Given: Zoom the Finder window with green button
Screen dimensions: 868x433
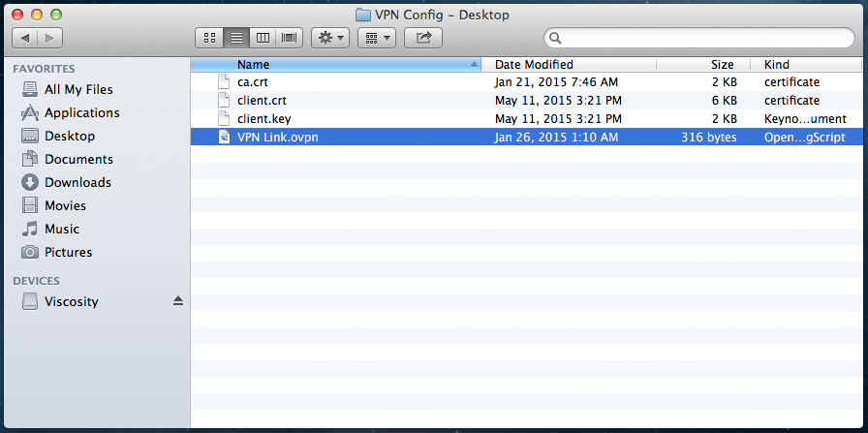Looking at the screenshot, I should tap(56, 15).
